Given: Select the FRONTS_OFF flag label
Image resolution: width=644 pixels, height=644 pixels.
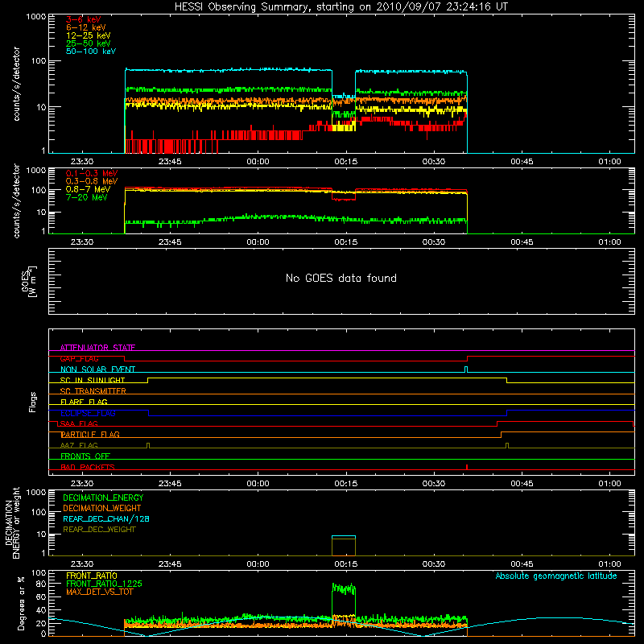Looking at the screenshot, I should [x=85, y=456].
